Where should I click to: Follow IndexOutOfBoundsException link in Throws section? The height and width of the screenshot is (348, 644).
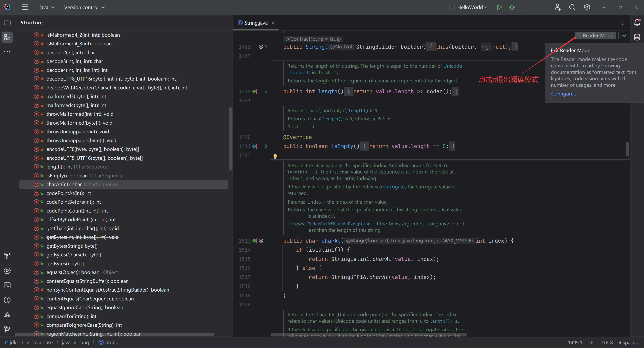pos(339,224)
